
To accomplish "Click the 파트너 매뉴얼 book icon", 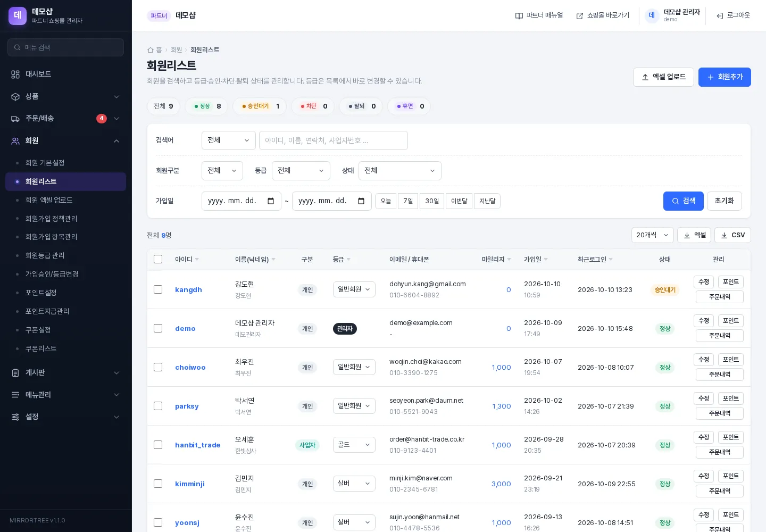I will pyautogui.click(x=519, y=16).
